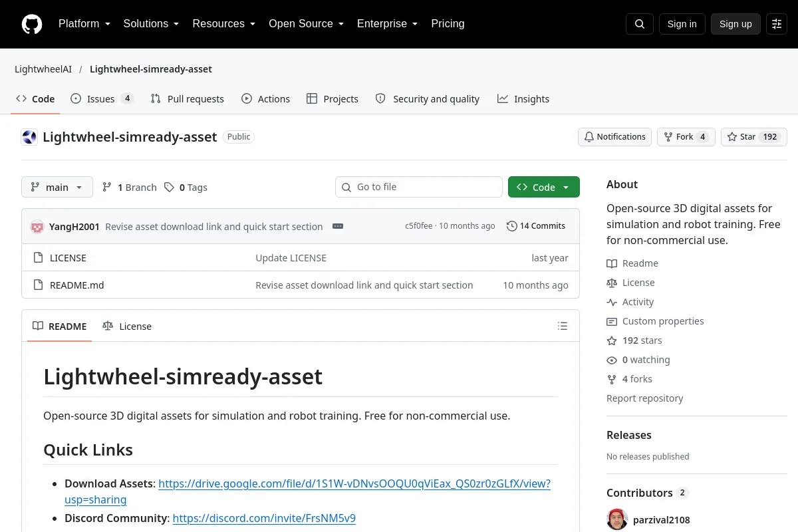Click the README.md file icon

(x=39, y=285)
